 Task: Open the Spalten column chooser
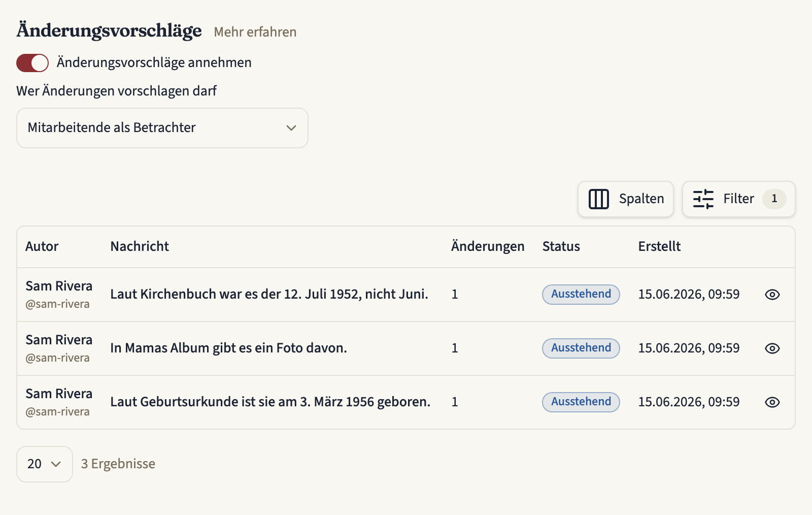626,199
